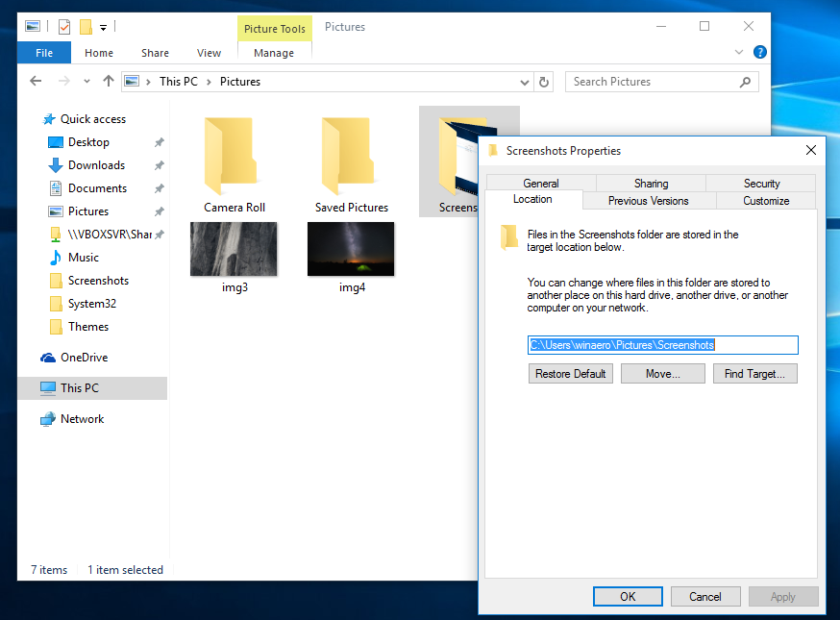Expand the ribbon via the chevron arrow
This screenshot has height=620, width=840.
(738, 52)
